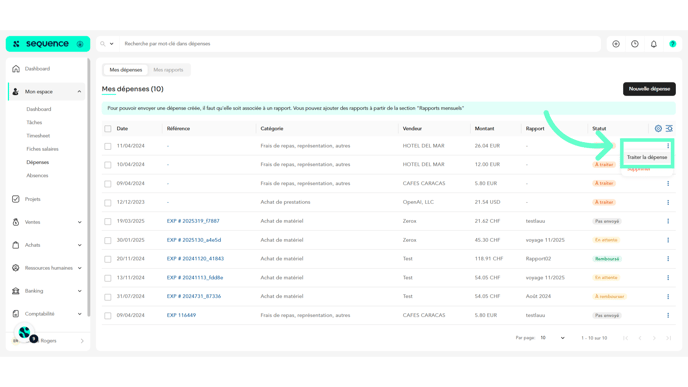This screenshot has height=387, width=688.
Task: Click the Comptabilité icon
Action: [16, 314]
